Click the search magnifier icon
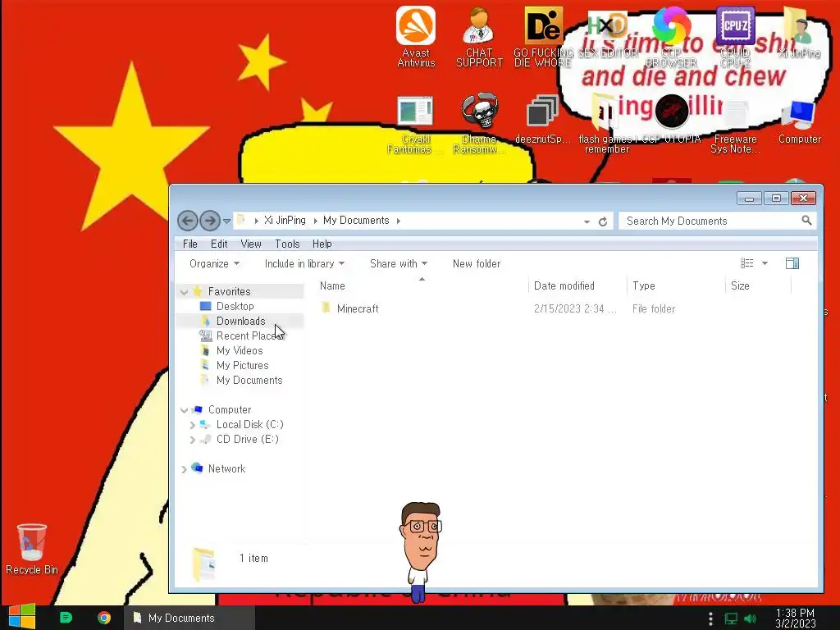This screenshot has width=840, height=630. point(806,220)
